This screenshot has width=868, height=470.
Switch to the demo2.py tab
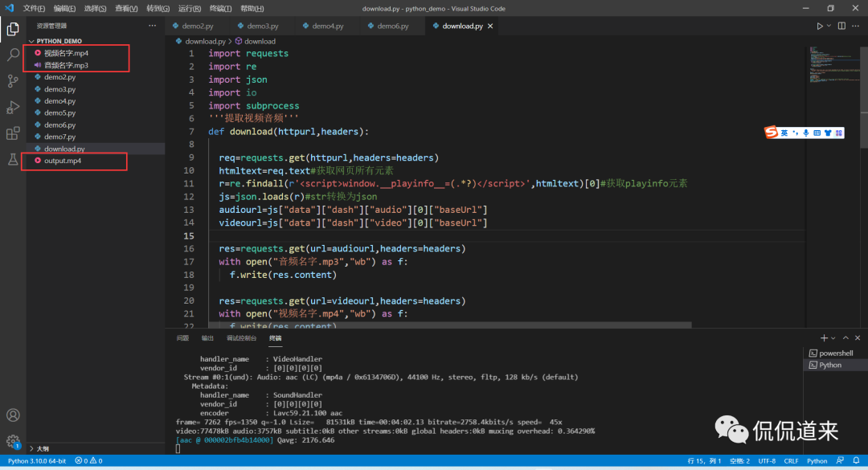(x=198, y=26)
